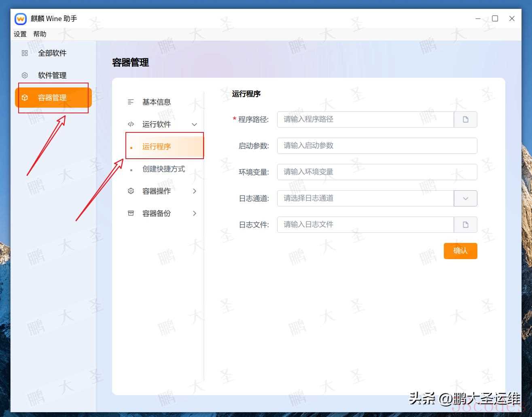The width and height of the screenshot is (532, 417).
Task: Click the code icon beside 运行软件
Action: coord(131,124)
